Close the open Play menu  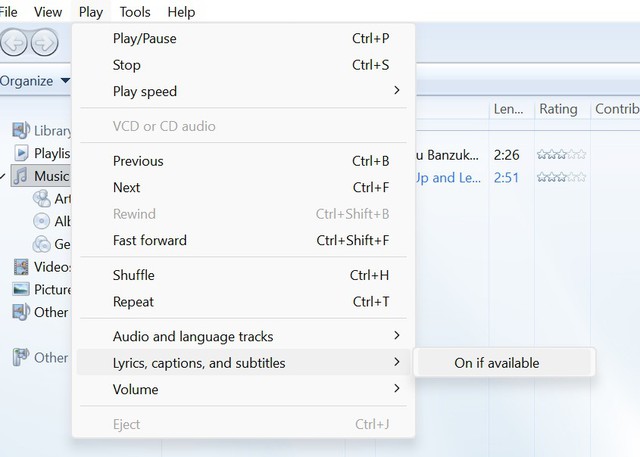pyautogui.click(x=91, y=12)
